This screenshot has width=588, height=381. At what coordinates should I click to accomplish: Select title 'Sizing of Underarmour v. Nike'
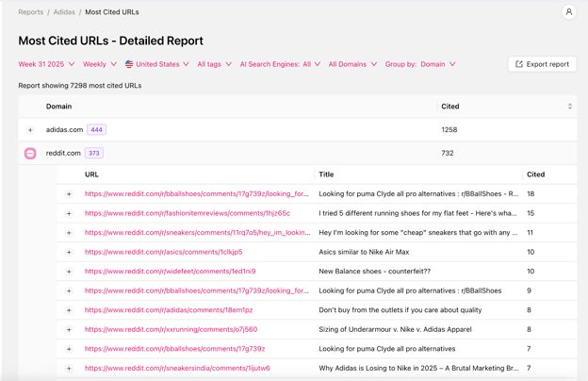point(395,329)
